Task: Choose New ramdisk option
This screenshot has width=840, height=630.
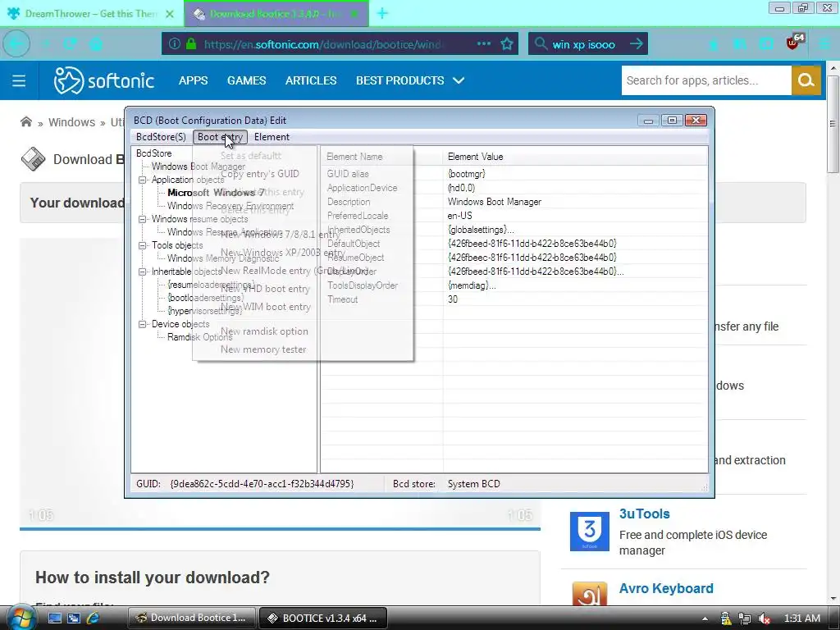Action: (264, 331)
